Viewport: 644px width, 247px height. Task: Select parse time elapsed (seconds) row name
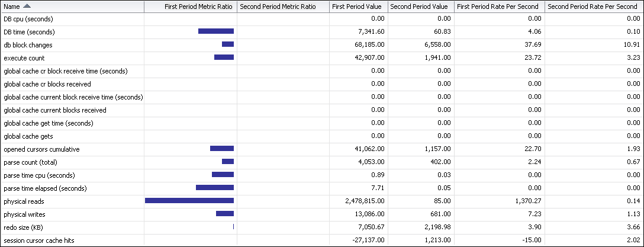tap(45, 188)
